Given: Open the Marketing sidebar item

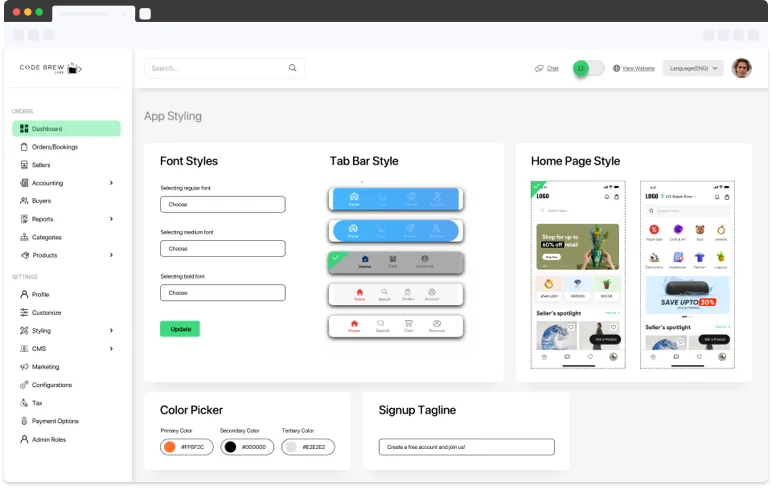Looking at the screenshot, I should click(45, 367).
